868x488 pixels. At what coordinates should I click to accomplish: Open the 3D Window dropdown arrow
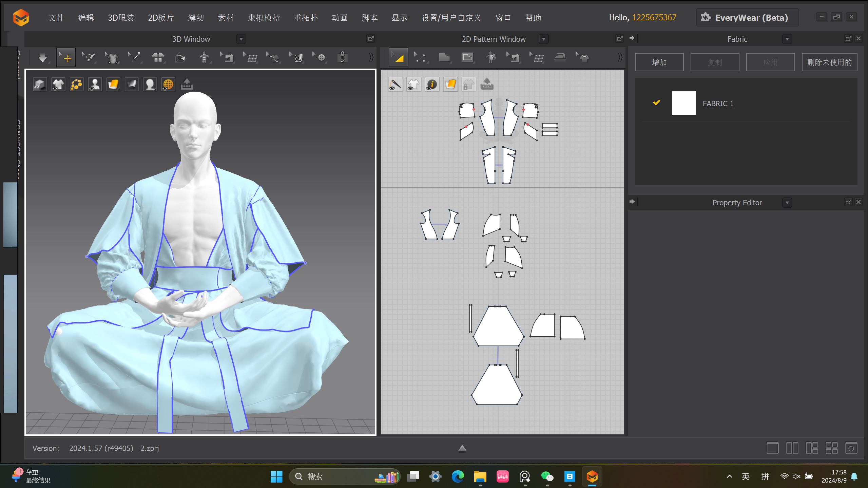241,39
